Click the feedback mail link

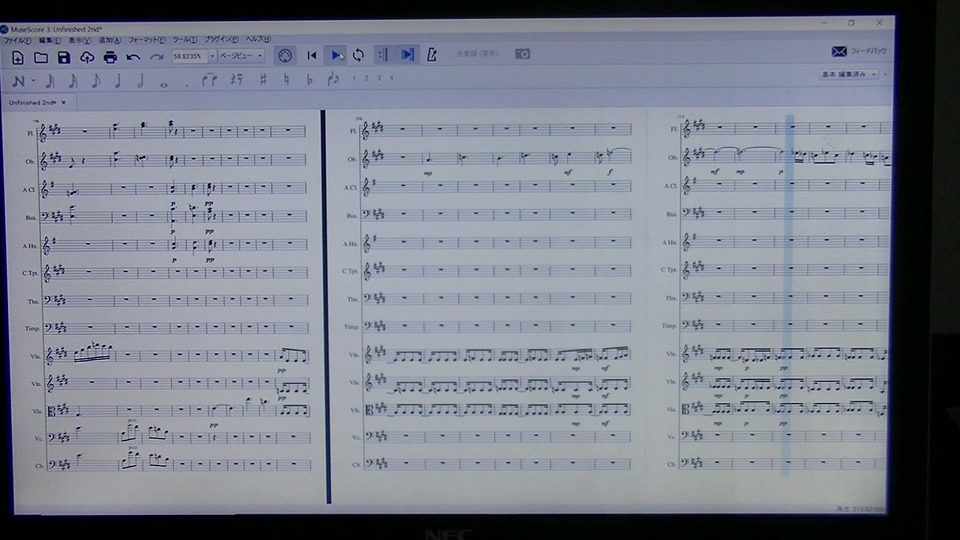click(x=859, y=51)
